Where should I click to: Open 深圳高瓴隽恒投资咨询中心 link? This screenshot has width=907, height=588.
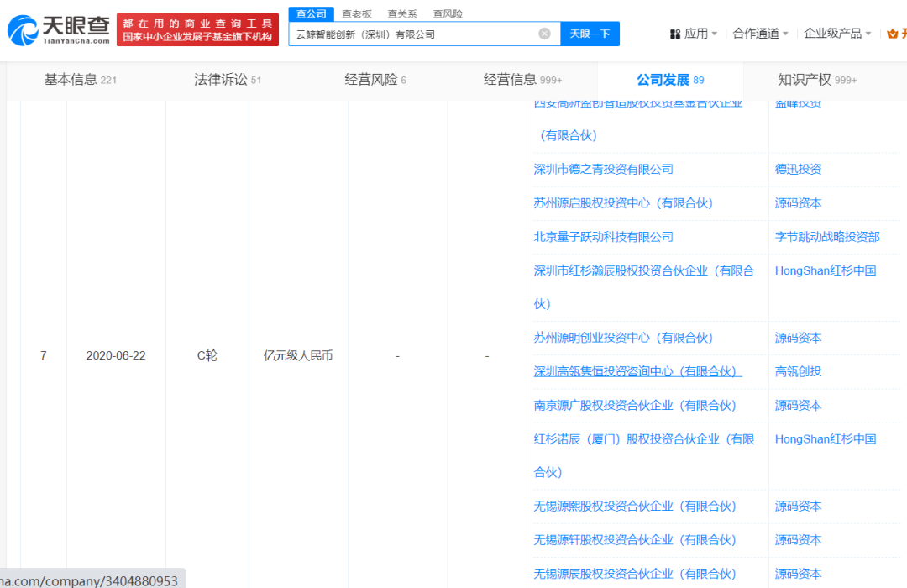click(x=637, y=371)
